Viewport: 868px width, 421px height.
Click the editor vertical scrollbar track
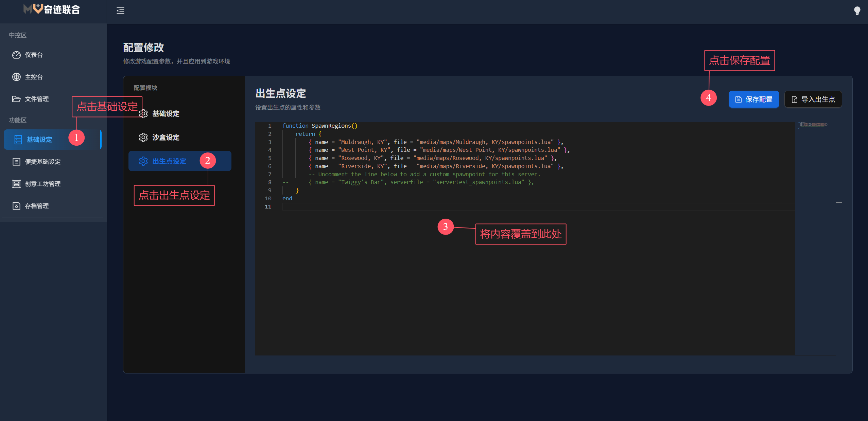(839, 272)
